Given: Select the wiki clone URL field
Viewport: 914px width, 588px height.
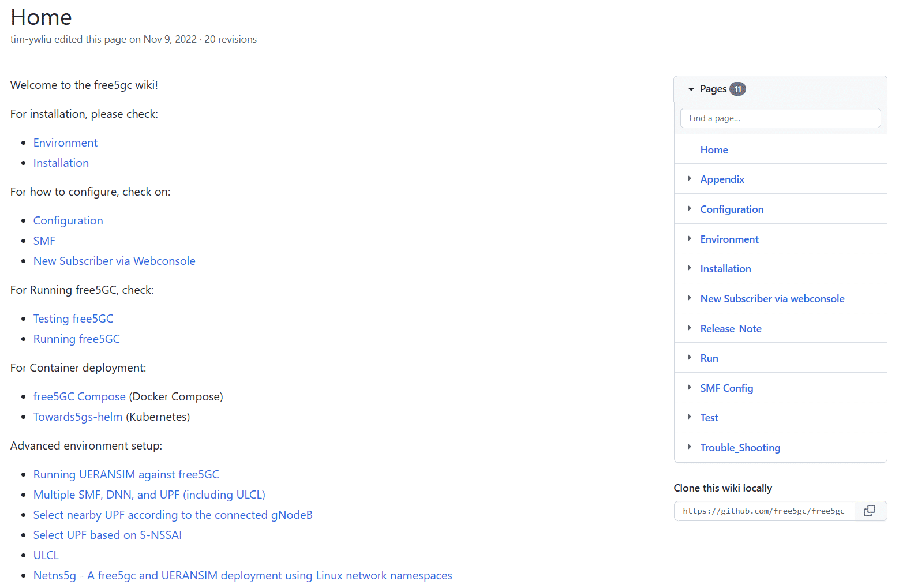Looking at the screenshot, I should 764,511.
